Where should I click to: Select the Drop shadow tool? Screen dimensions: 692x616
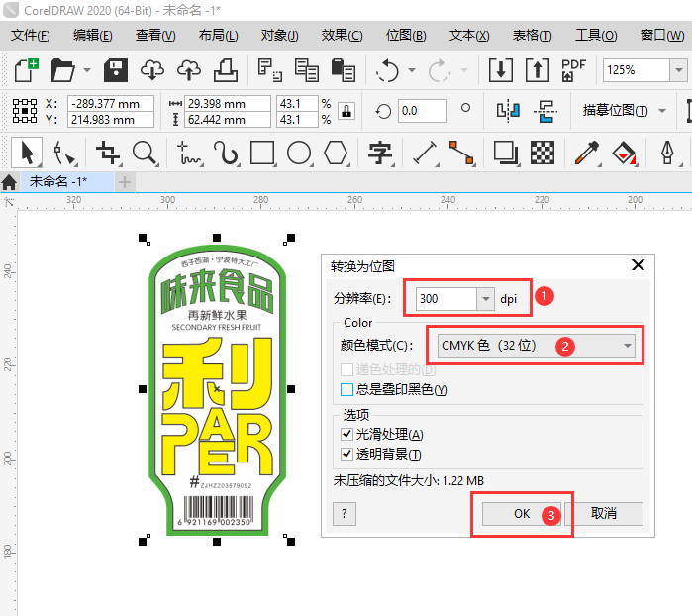506,154
